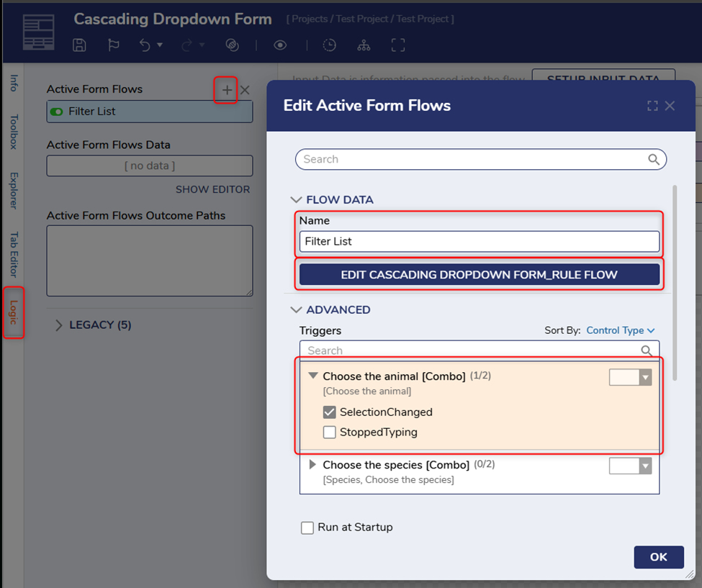Open the Explorer side tab
The width and height of the screenshot is (702, 588).
click(x=13, y=190)
